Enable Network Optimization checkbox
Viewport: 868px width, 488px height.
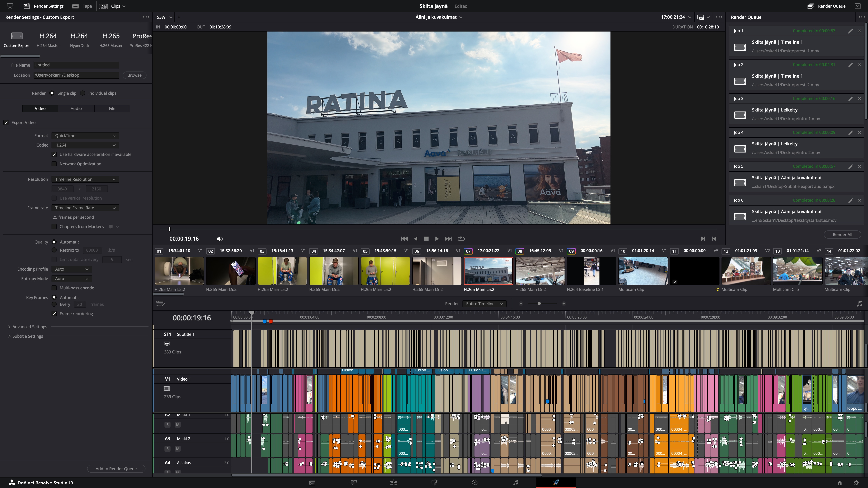click(x=54, y=164)
